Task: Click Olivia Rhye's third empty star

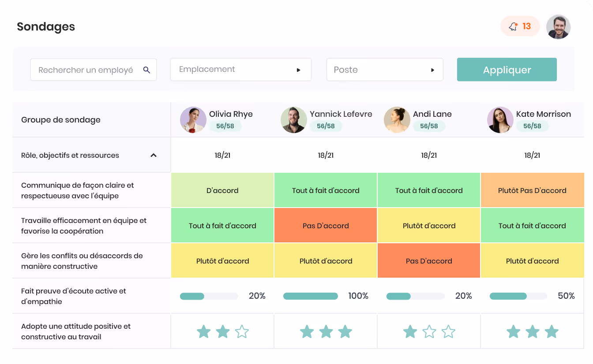Action: pos(242,331)
